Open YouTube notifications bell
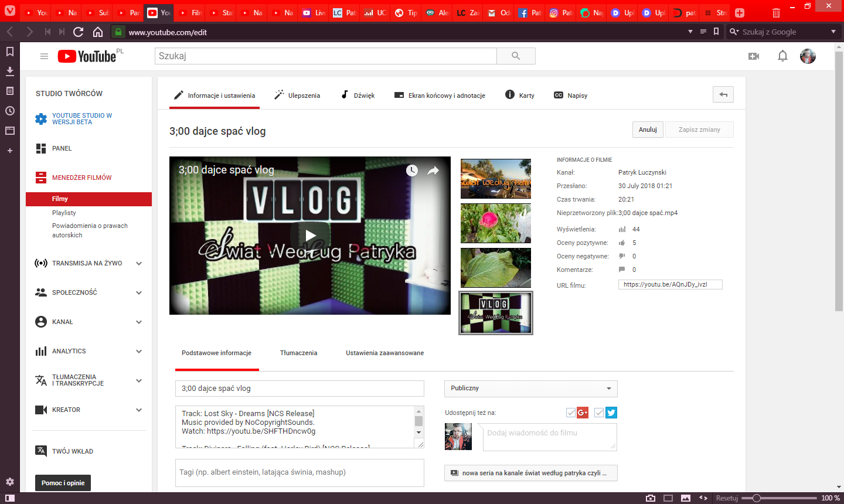 [x=782, y=56]
